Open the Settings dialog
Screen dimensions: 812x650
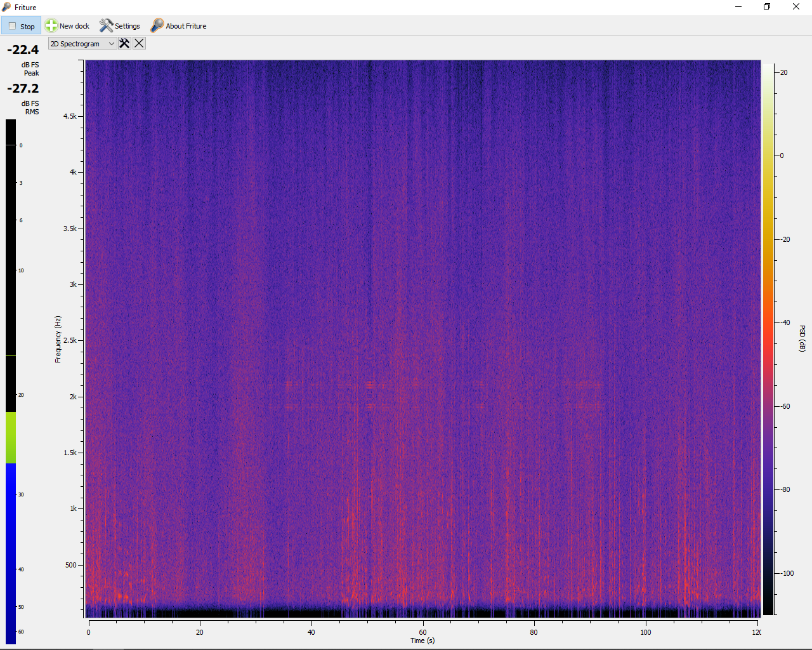119,26
